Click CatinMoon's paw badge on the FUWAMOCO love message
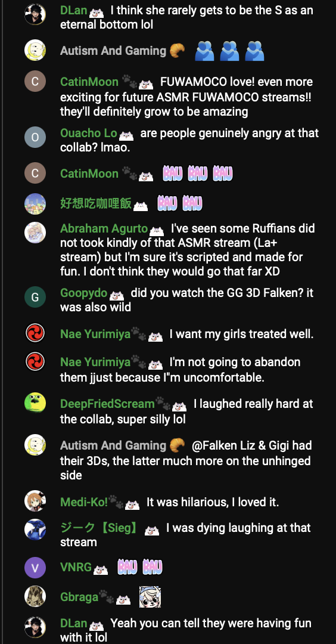 pos(129,82)
